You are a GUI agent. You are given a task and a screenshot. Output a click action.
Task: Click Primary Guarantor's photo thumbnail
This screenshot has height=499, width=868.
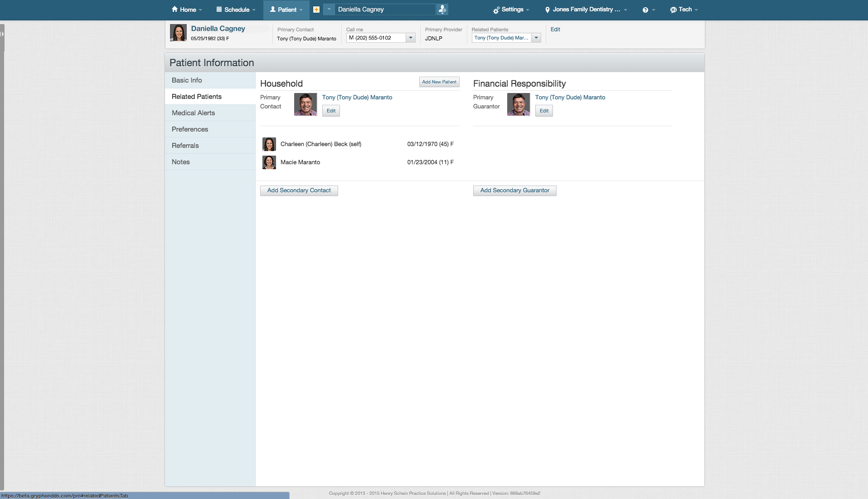click(519, 104)
